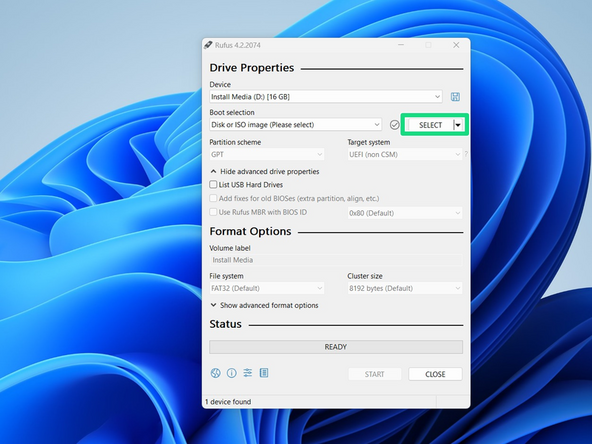Click the target system help question mark
The image size is (592, 444).
pos(466,154)
